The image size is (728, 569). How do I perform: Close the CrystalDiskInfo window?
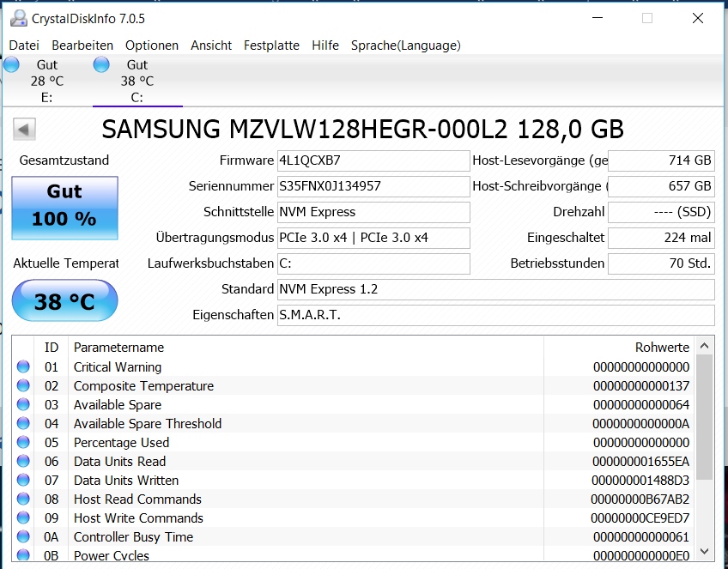point(698,18)
